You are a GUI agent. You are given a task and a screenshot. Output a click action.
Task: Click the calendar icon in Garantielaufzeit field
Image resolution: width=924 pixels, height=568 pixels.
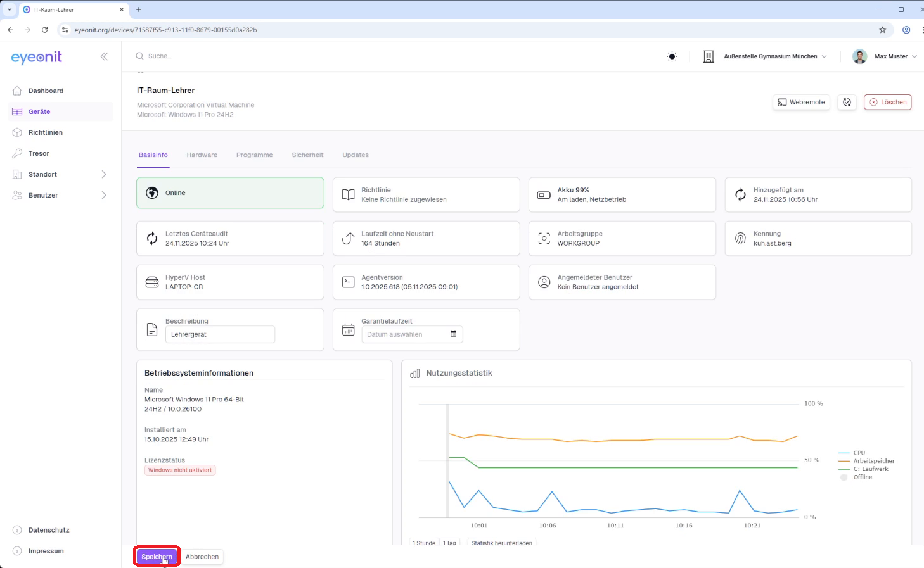point(453,334)
